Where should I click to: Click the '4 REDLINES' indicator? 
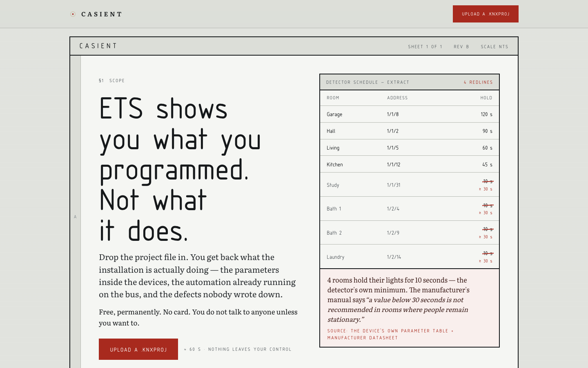478,82
